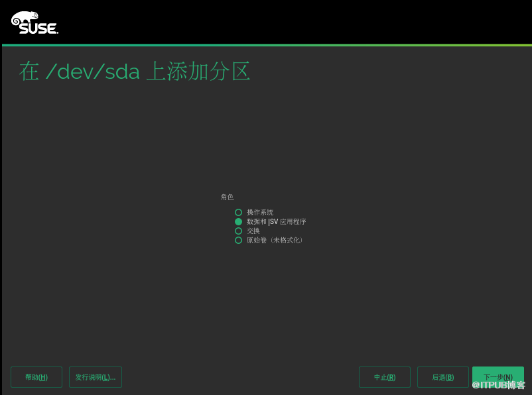Open the 帮助(H) help button
This screenshot has height=395, width=532.
pyautogui.click(x=36, y=377)
